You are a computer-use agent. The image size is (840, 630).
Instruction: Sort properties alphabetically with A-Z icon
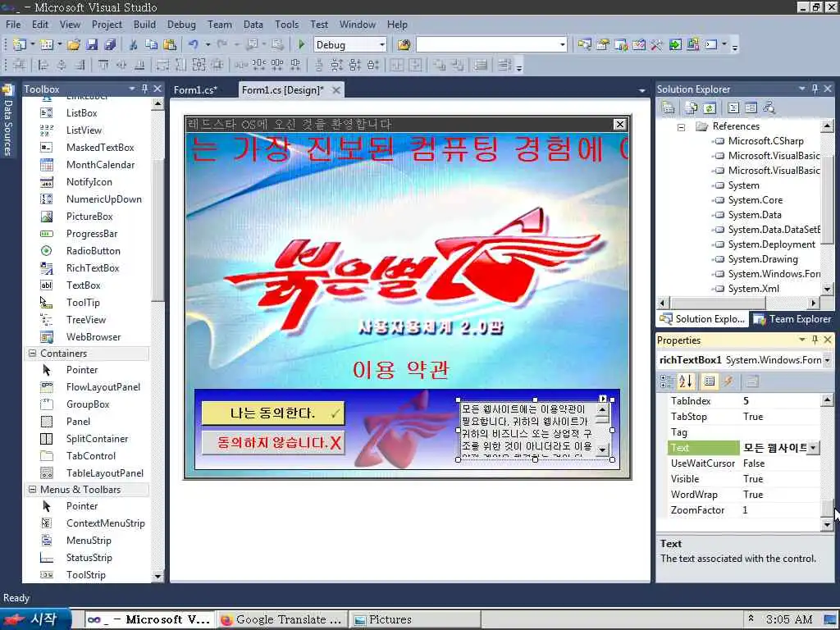click(685, 381)
